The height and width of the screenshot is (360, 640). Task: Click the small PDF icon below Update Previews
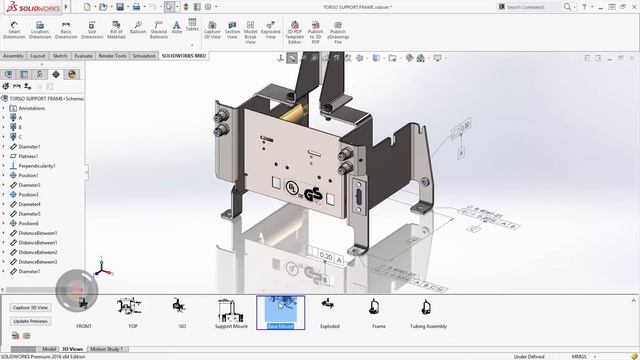16,336
